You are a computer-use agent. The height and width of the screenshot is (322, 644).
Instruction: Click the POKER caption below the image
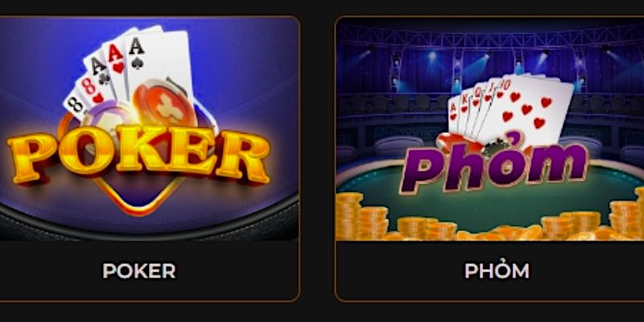pyautogui.click(x=139, y=270)
